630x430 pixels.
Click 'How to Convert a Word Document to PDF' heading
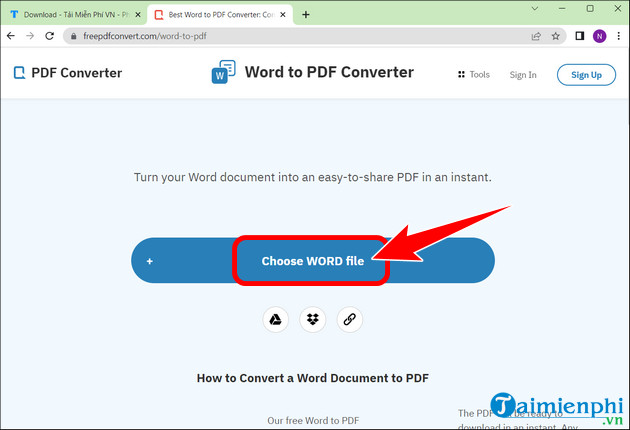[313, 378]
